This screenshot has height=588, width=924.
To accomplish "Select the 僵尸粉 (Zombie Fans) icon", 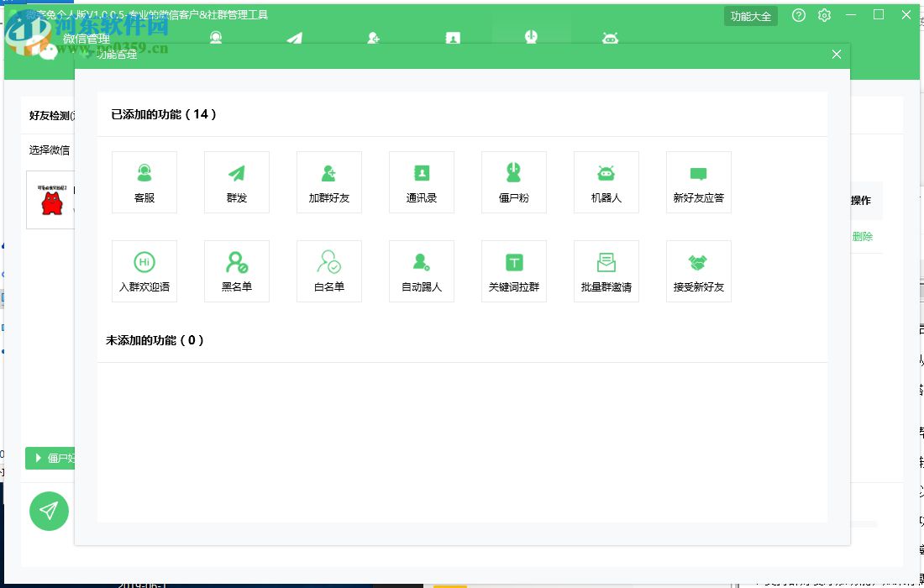I will coord(513,181).
